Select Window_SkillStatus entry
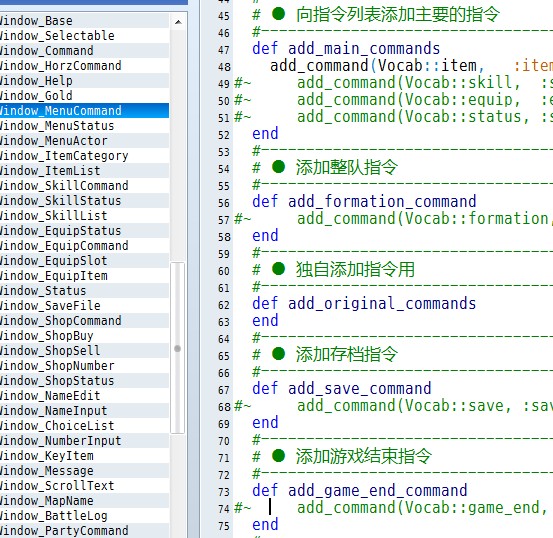This screenshot has width=553, height=538. pyautogui.click(x=84, y=201)
